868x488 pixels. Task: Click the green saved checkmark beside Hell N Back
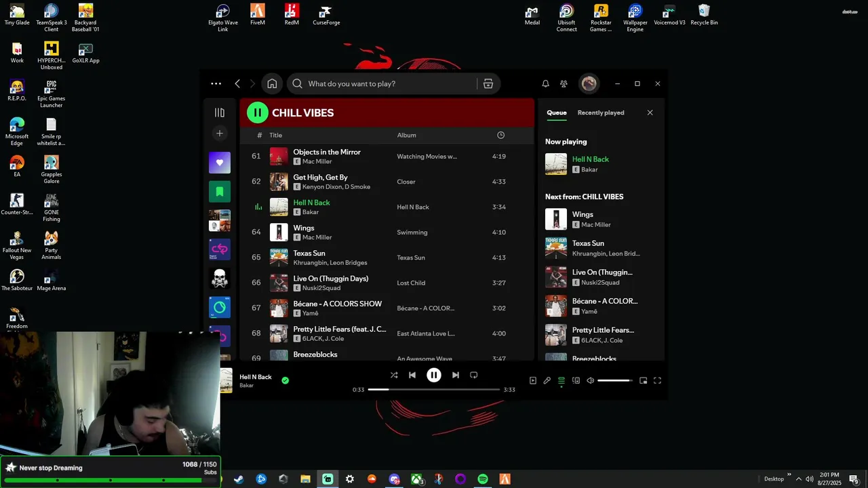click(285, 380)
